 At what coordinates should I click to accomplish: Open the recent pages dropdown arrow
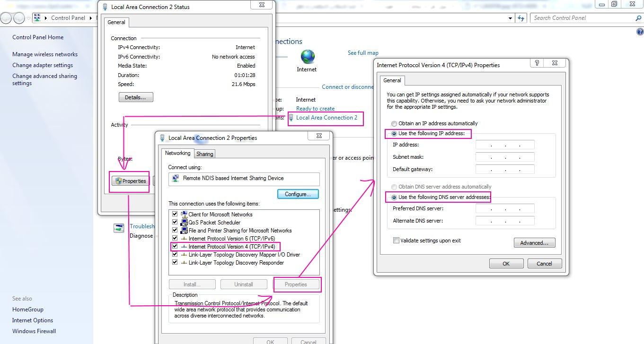pyautogui.click(x=28, y=18)
